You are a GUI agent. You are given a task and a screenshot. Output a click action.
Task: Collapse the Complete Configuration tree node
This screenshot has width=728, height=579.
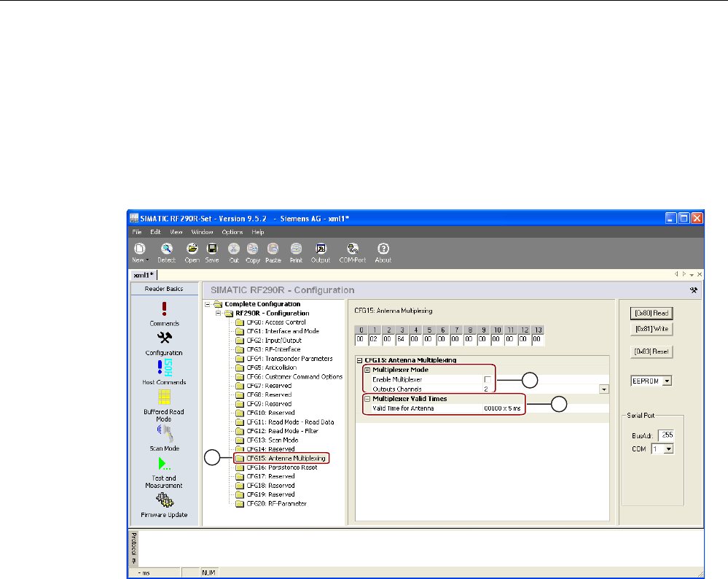pos(208,304)
